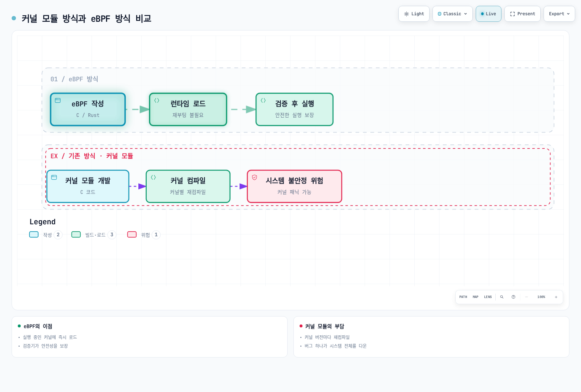The height and width of the screenshot is (392, 581).
Task: Click the code brackets icon on 커널 컴파일 node
Action: [153, 177]
